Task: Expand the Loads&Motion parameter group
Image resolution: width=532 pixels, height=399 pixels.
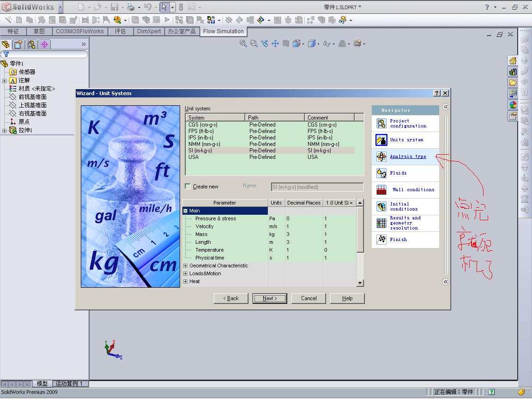Action: 186,273
